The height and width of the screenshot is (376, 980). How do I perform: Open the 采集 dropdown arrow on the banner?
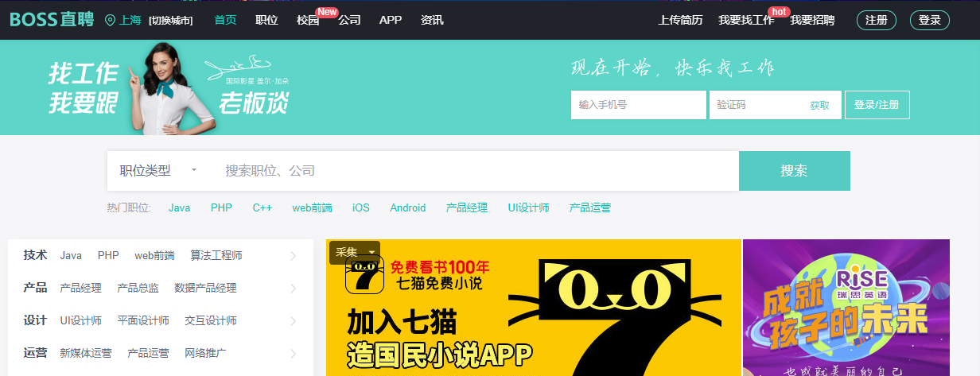pyautogui.click(x=371, y=252)
